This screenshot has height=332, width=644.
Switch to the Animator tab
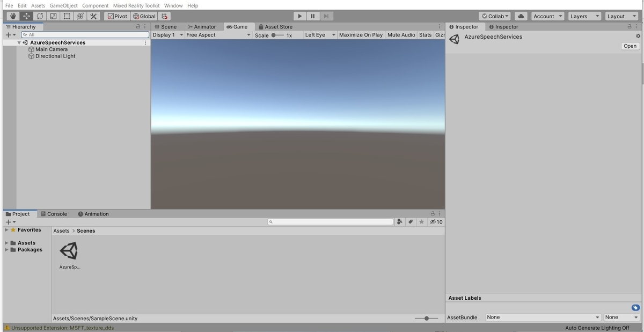tap(202, 26)
